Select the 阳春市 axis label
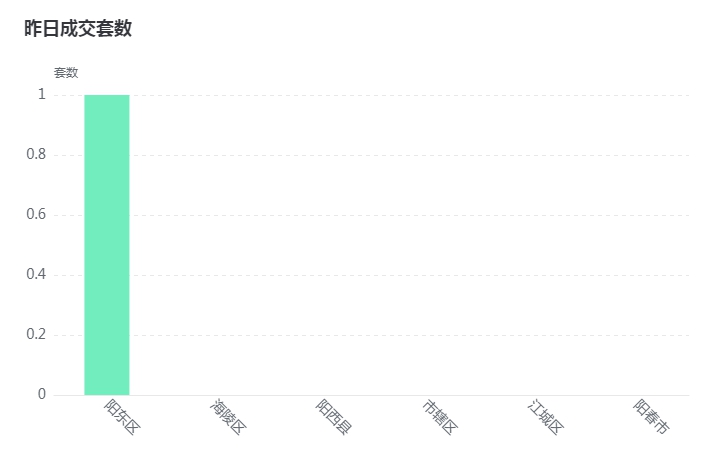Screen dimensions: 721x464 [x=652, y=417]
